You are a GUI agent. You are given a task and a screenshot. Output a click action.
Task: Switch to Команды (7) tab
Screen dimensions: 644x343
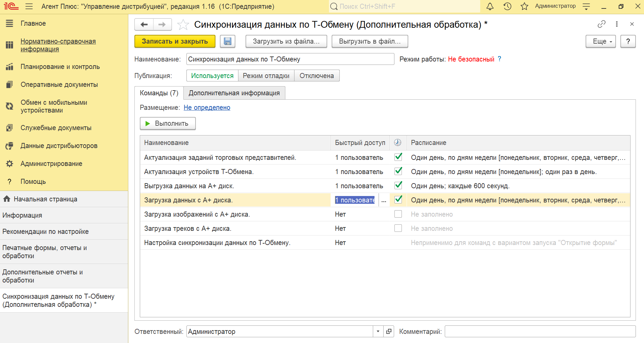coord(159,93)
